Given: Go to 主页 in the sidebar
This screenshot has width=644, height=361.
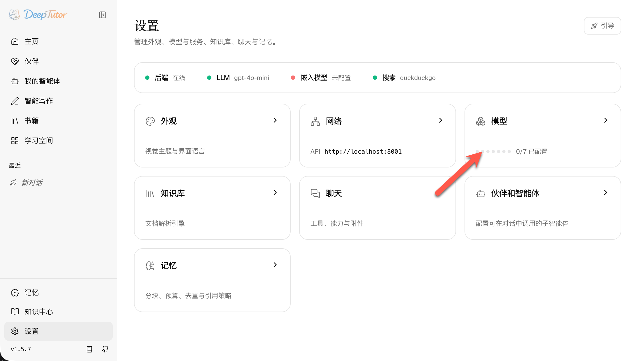Looking at the screenshot, I should [58, 41].
